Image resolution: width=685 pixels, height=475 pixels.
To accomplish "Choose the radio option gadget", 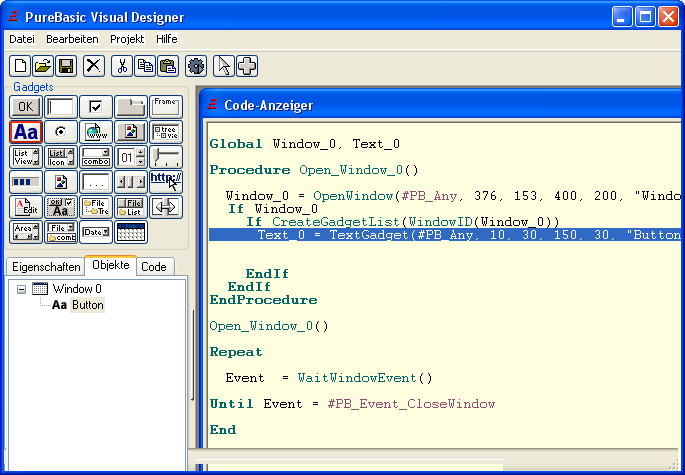I will coord(61,132).
